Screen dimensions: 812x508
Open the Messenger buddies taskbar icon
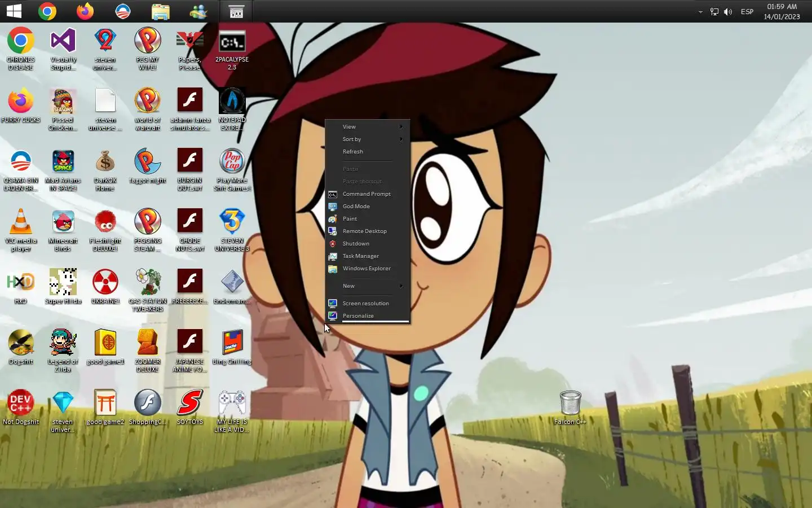[198, 11]
